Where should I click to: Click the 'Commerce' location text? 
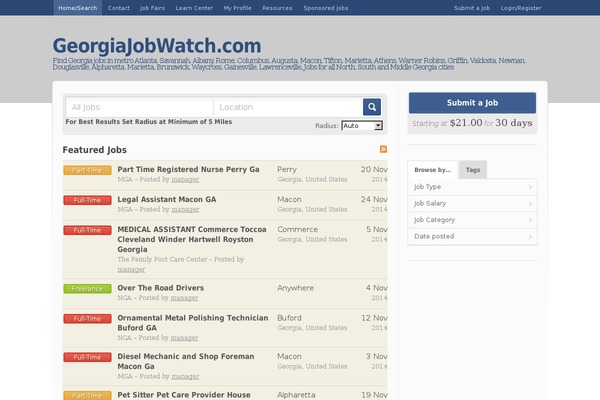tap(297, 229)
